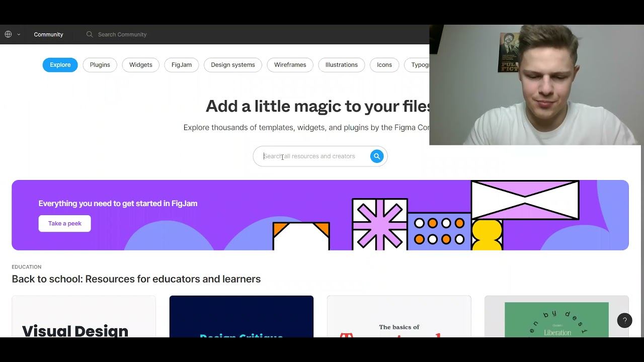The image size is (644, 362).
Task: Click the EDUCATION section label
Action: (x=27, y=267)
